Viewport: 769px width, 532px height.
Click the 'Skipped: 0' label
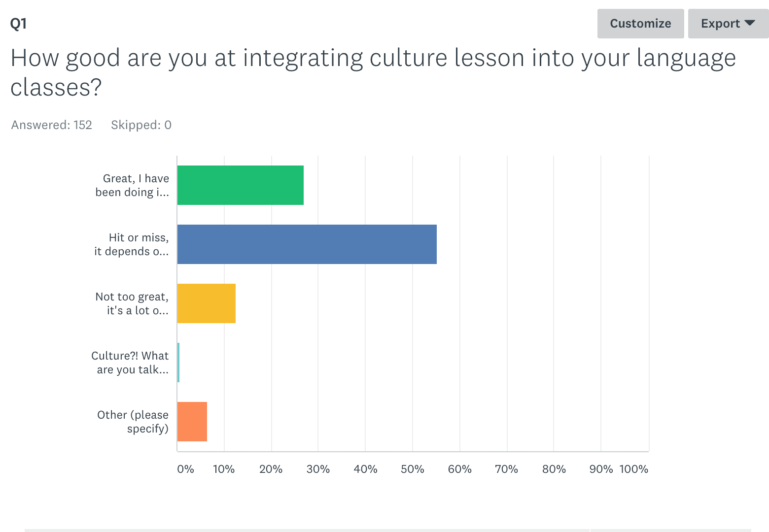[x=140, y=125]
